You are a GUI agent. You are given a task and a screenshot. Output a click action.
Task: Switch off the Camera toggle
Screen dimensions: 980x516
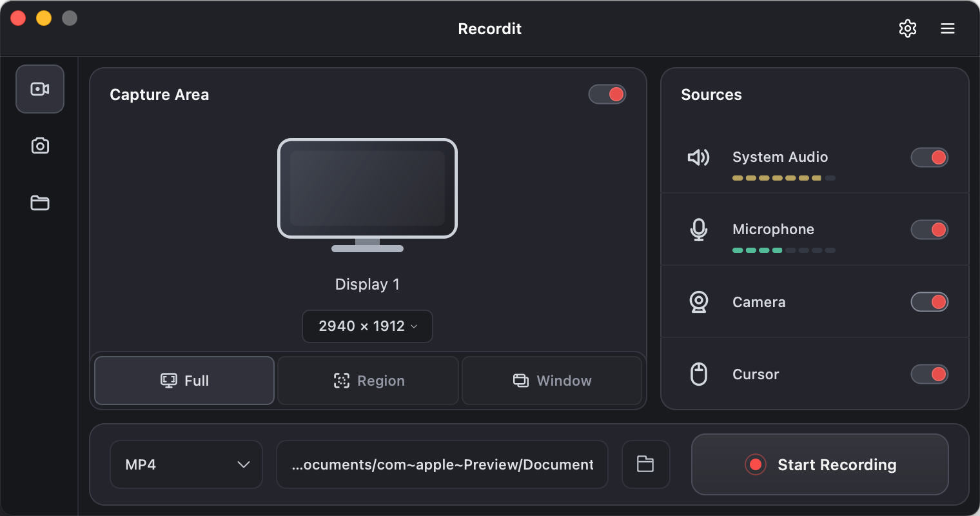pos(929,302)
